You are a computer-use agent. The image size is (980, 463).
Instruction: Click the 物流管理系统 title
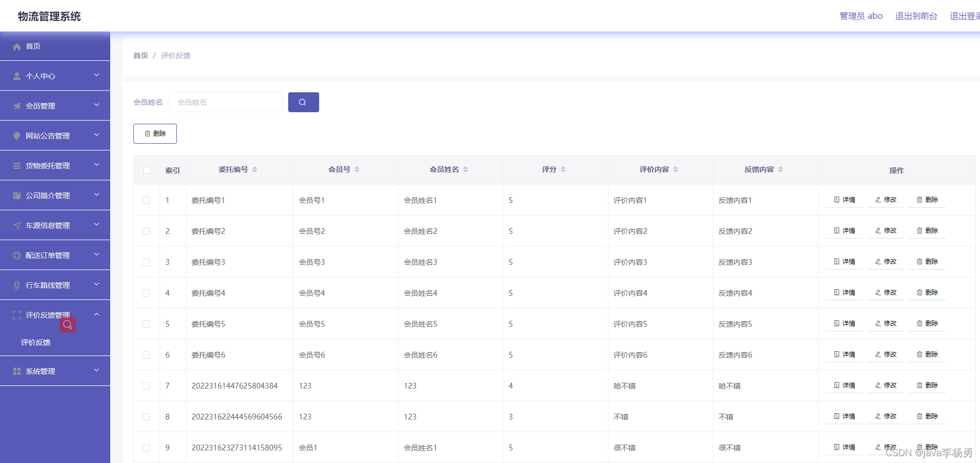click(49, 17)
